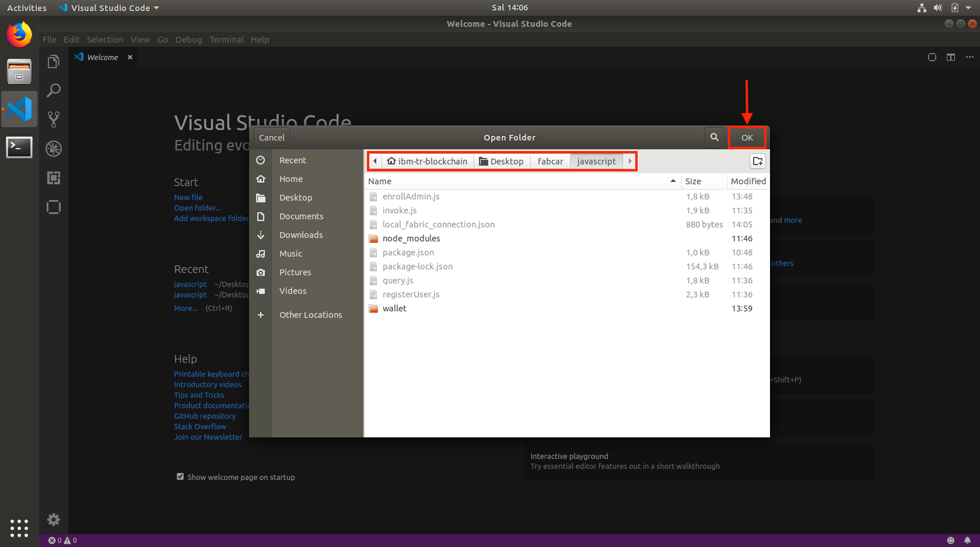This screenshot has width=980, height=547.
Task: Click the open changes icon in editor toolbar
Action: (x=932, y=57)
